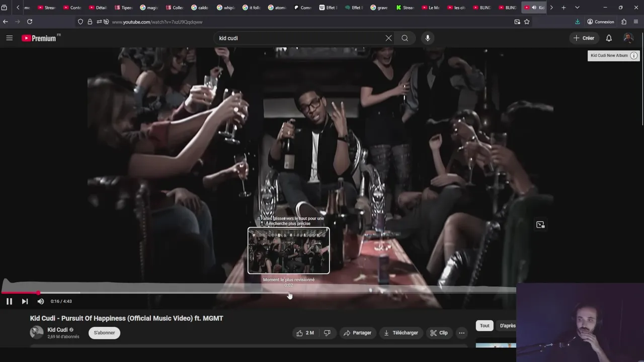Open the notifications bell
The image size is (644, 362).
tap(609, 38)
